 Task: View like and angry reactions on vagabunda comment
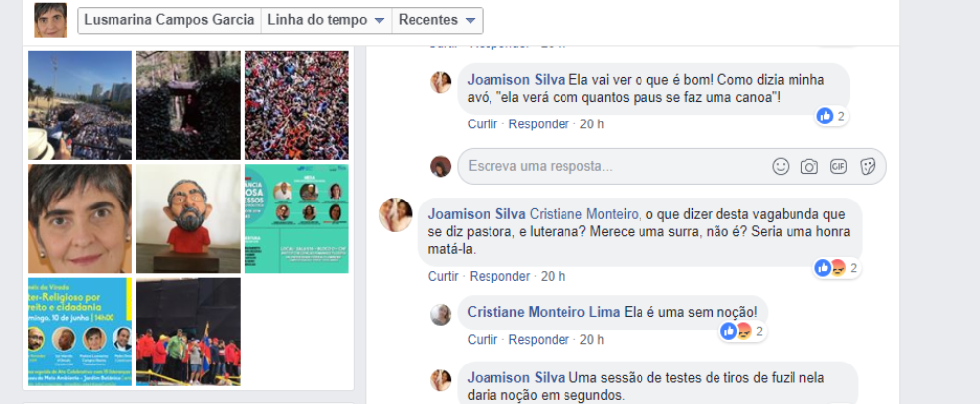(x=836, y=269)
